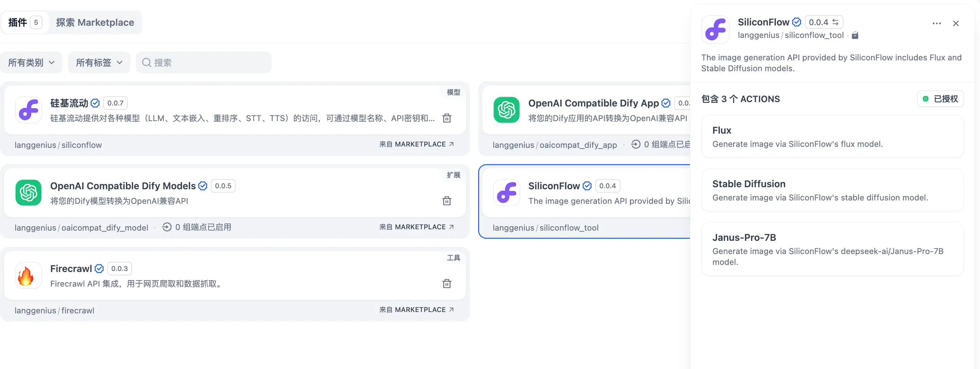Open the three-dots more options menu
980x369 pixels.
point(937,23)
